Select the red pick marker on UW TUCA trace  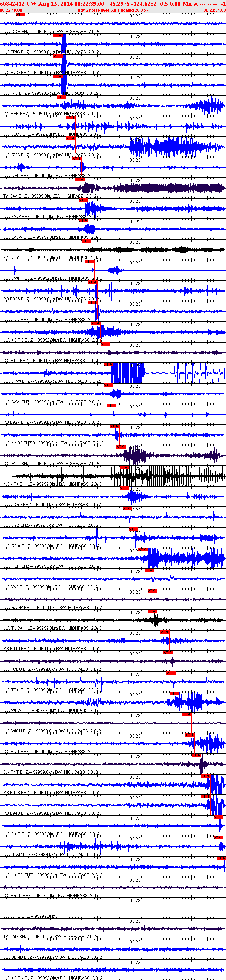point(152,611)
